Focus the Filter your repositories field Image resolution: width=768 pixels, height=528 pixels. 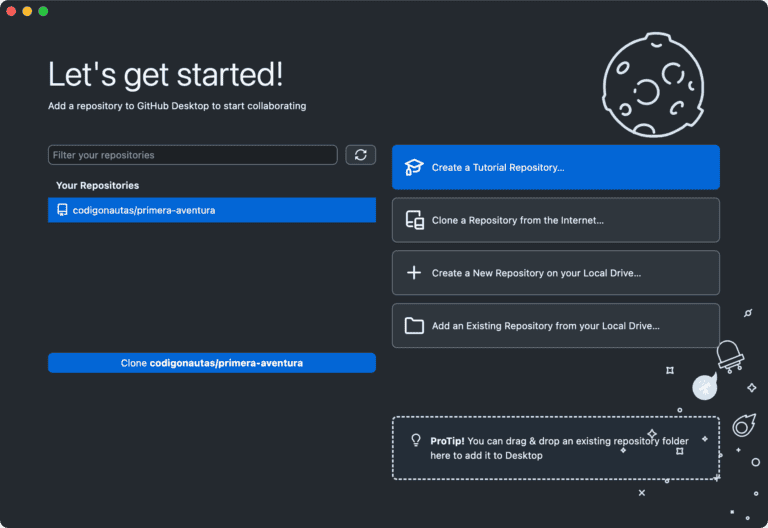(x=192, y=155)
